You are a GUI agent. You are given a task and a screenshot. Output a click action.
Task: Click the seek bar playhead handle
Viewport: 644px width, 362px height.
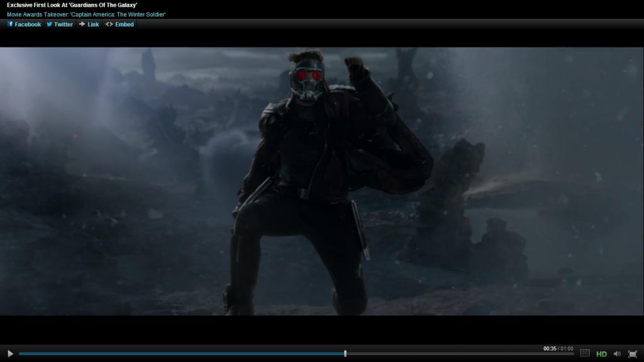[x=345, y=353]
